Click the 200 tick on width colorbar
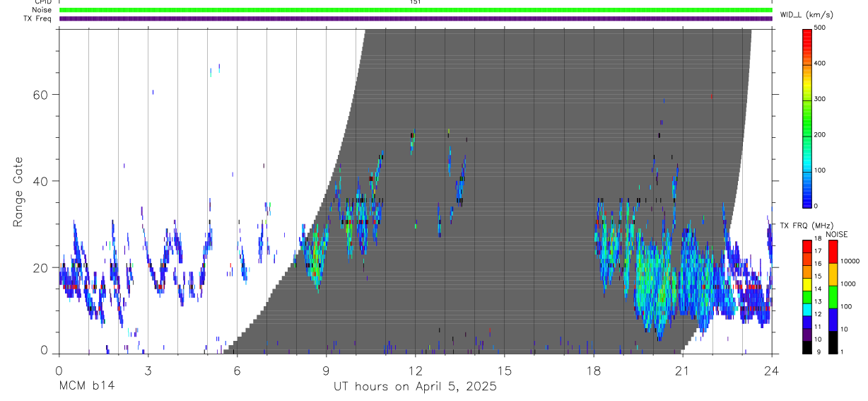 pyautogui.click(x=821, y=135)
